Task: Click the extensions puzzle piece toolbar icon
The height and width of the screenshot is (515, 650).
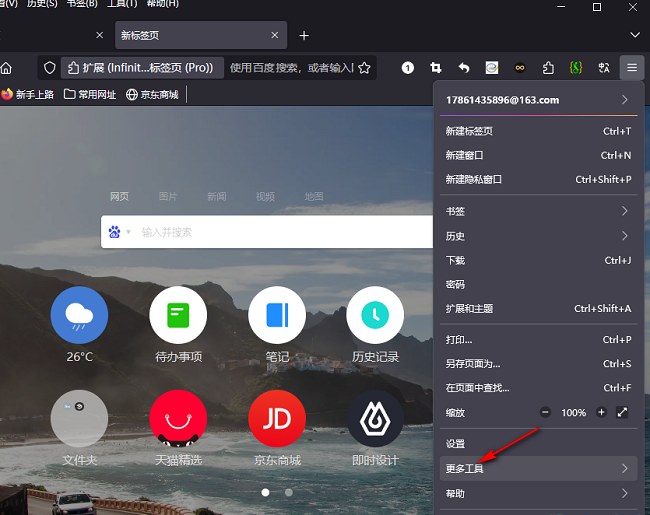Action: click(548, 68)
